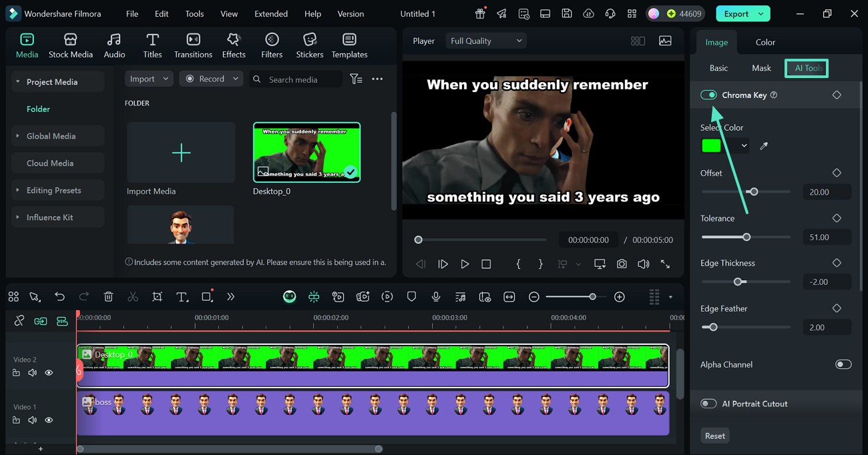Open the Templates panel

pos(349,45)
